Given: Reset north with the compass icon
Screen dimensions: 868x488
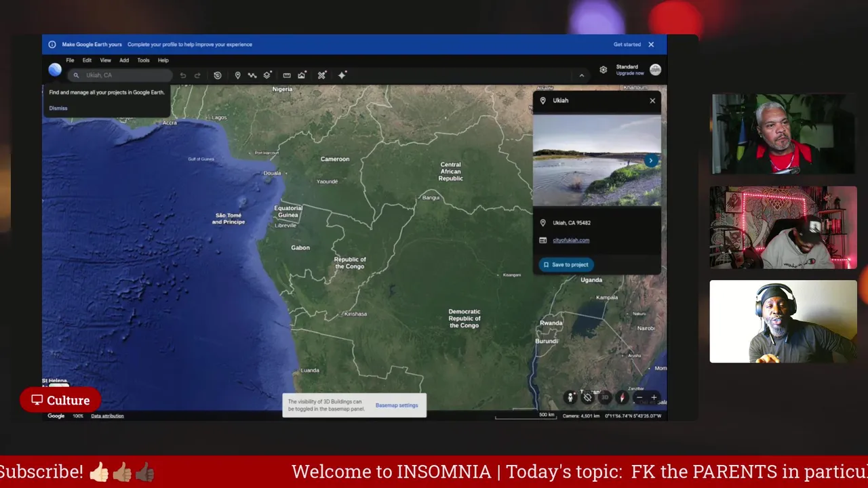Looking at the screenshot, I should click(x=622, y=397).
